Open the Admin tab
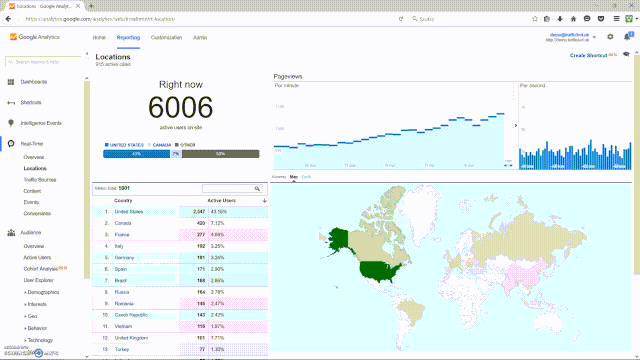 click(200, 37)
